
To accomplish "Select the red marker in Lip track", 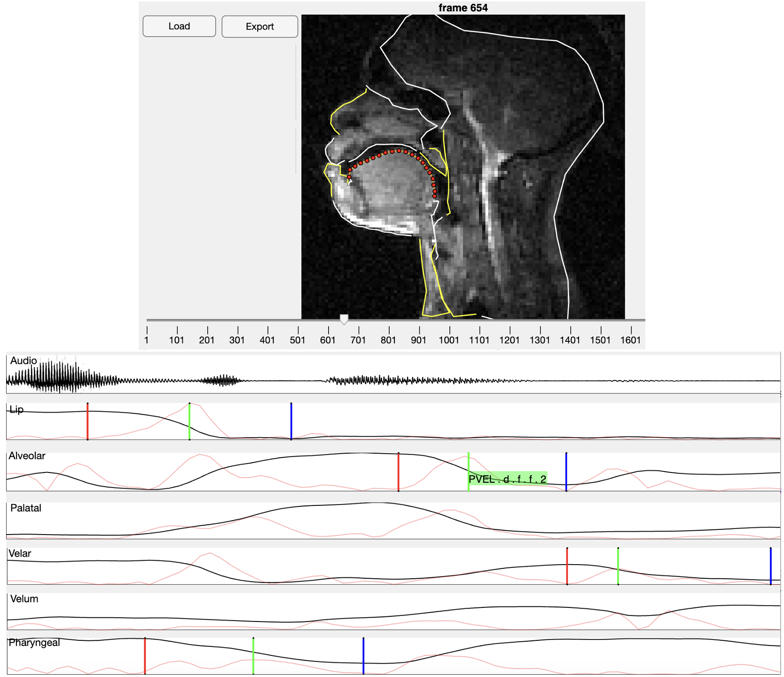I will [87, 421].
